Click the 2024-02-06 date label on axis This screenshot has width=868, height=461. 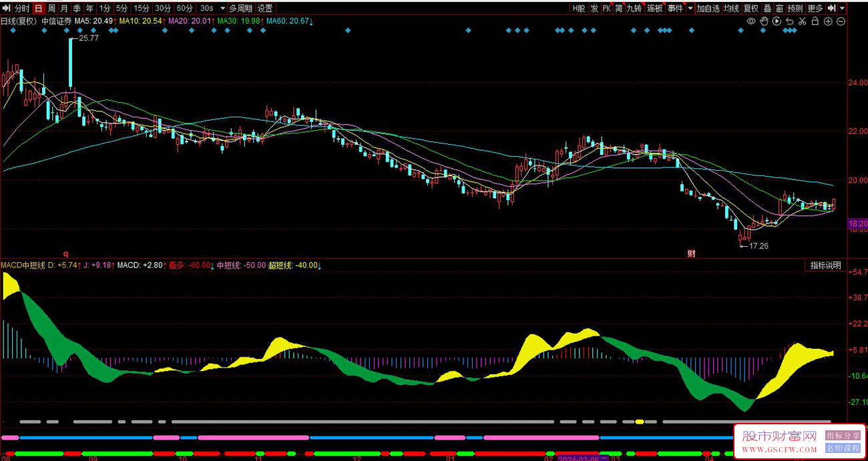pyautogui.click(x=582, y=459)
